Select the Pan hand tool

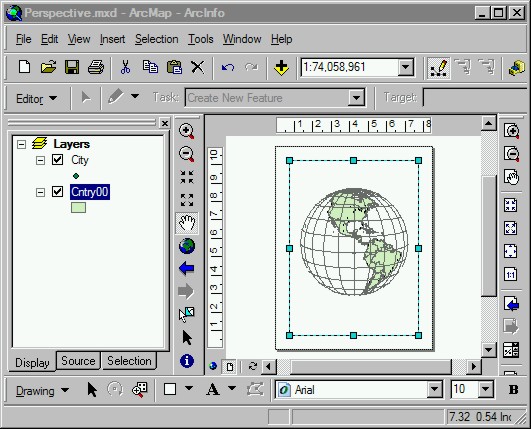pyautogui.click(x=187, y=222)
